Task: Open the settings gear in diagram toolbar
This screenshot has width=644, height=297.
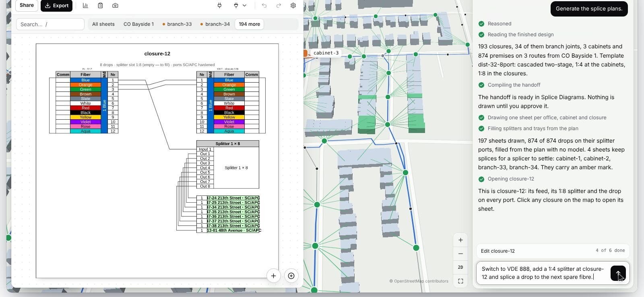Action: 293,6
